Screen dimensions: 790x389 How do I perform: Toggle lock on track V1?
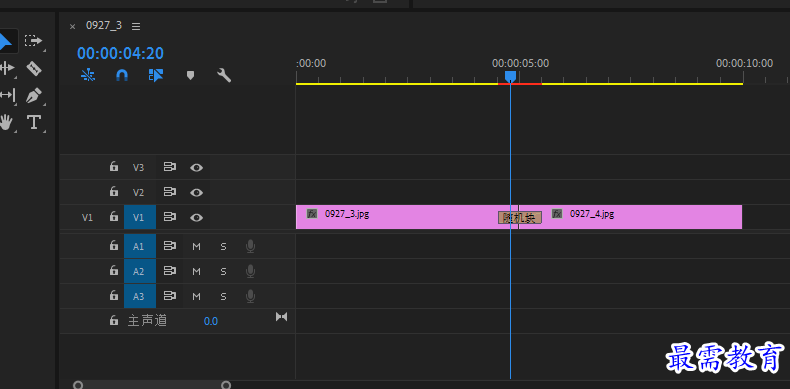114,217
